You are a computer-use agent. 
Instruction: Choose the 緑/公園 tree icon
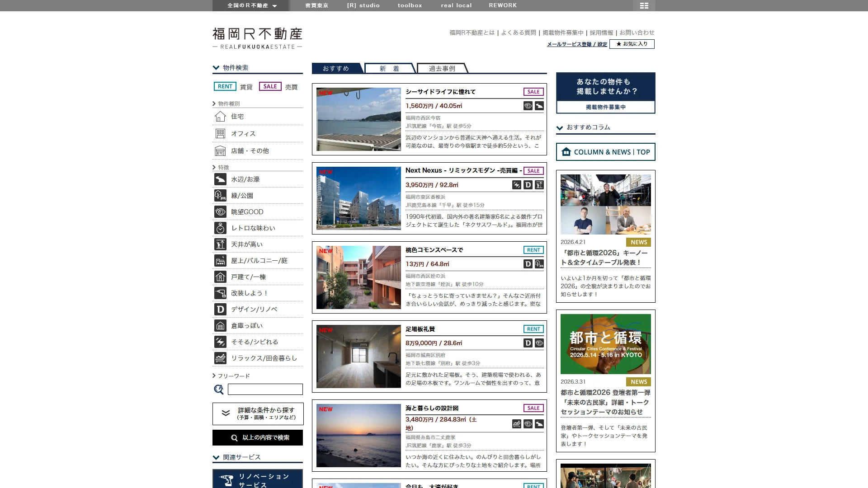[x=220, y=196]
